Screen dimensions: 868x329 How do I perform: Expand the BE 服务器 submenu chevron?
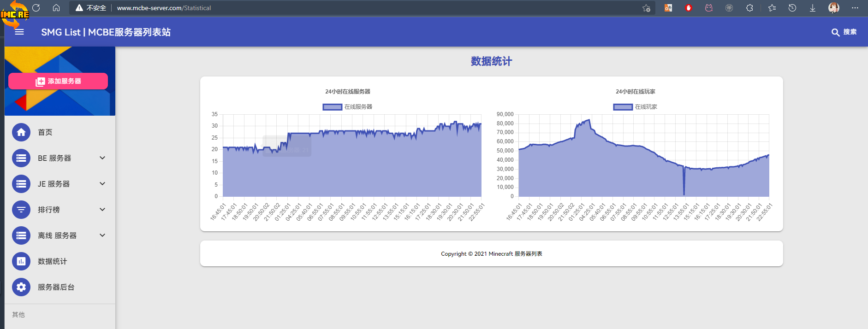[102, 158]
